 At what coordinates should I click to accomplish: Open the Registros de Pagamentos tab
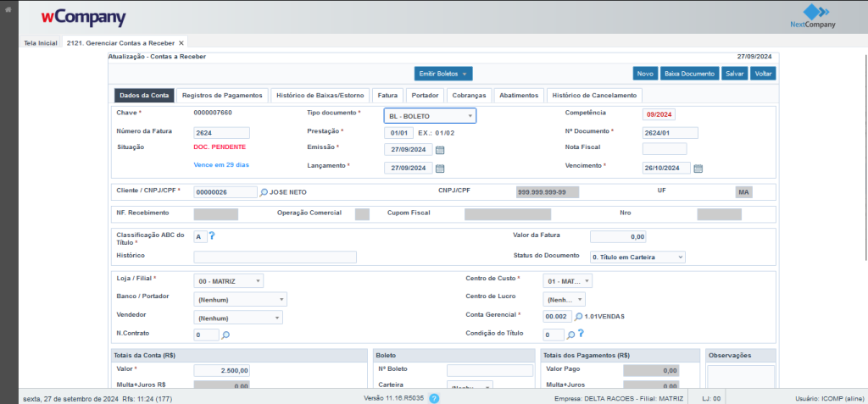coord(222,95)
